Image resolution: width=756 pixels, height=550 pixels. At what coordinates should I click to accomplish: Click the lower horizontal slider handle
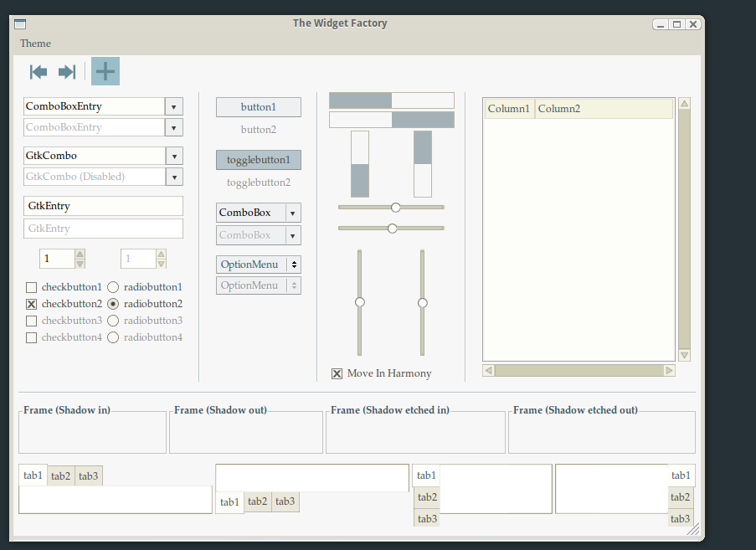coord(393,228)
